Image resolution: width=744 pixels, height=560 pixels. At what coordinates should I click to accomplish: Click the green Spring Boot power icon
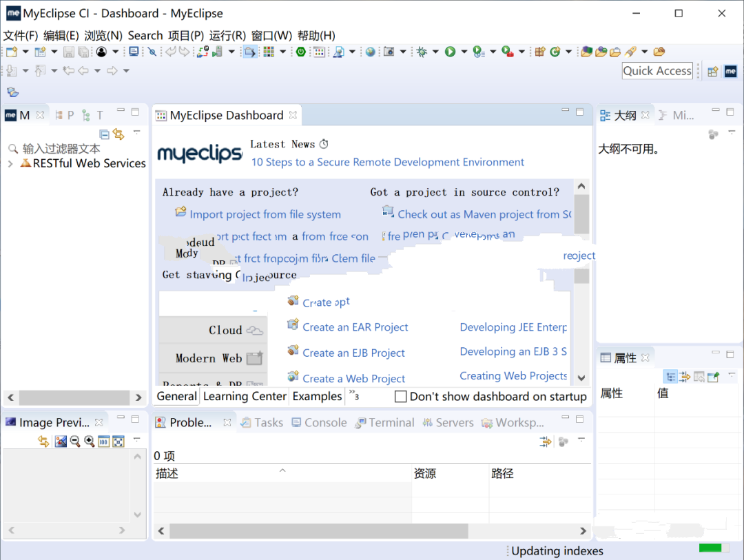coord(300,52)
